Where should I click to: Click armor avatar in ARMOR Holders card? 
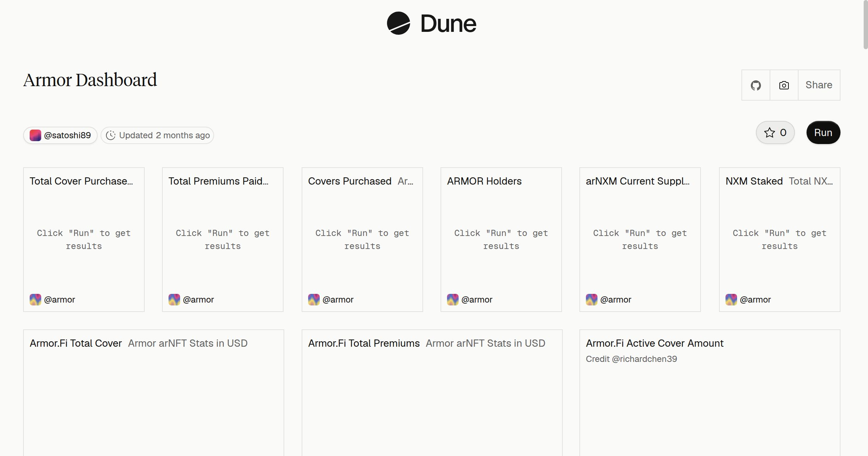[452, 299]
